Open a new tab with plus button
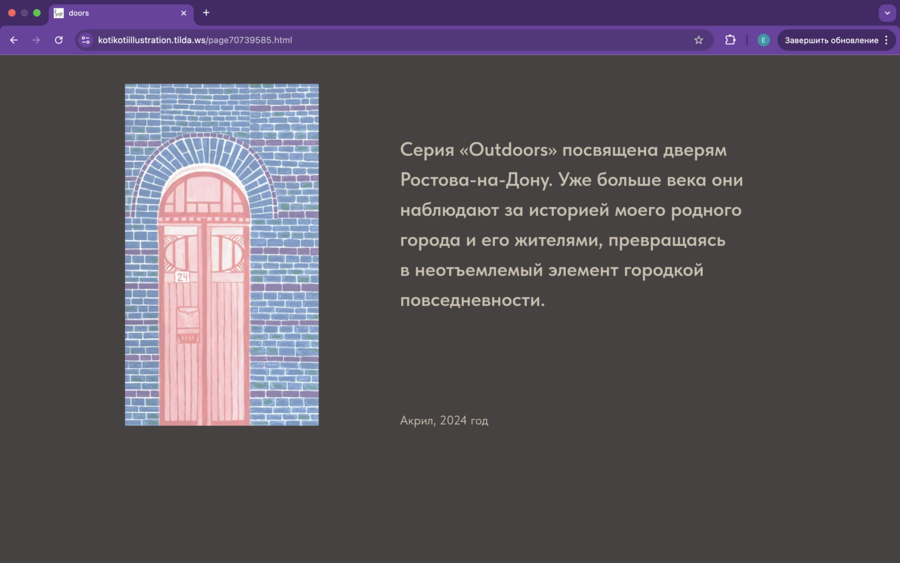 [206, 13]
